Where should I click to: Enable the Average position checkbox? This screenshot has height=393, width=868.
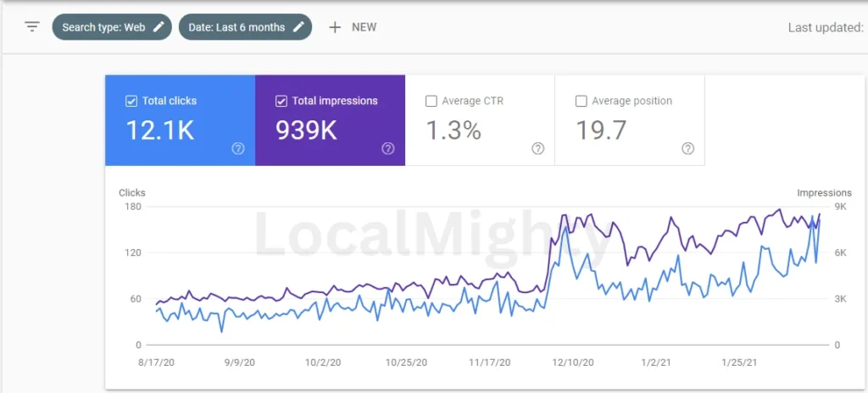pos(581,101)
